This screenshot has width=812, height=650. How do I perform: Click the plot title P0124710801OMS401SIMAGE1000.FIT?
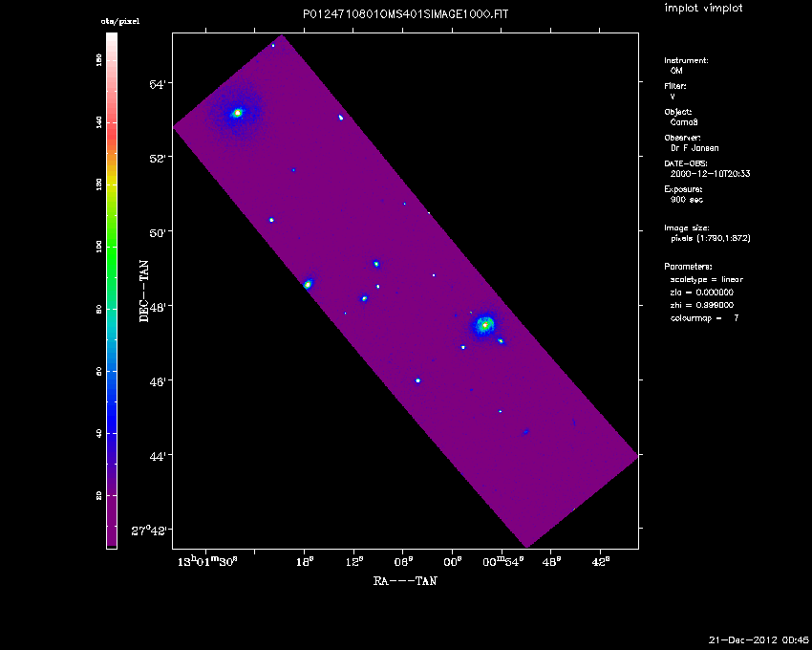405,14
